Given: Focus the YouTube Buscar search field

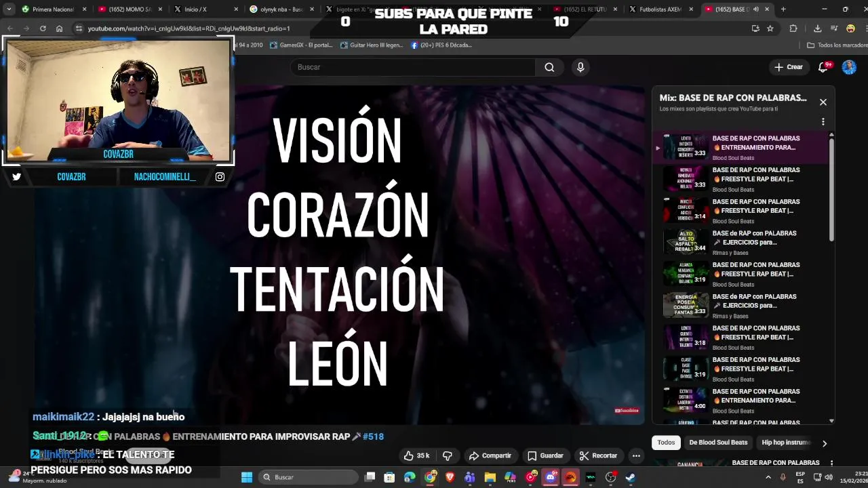Looking at the screenshot, I should (412, 67).
